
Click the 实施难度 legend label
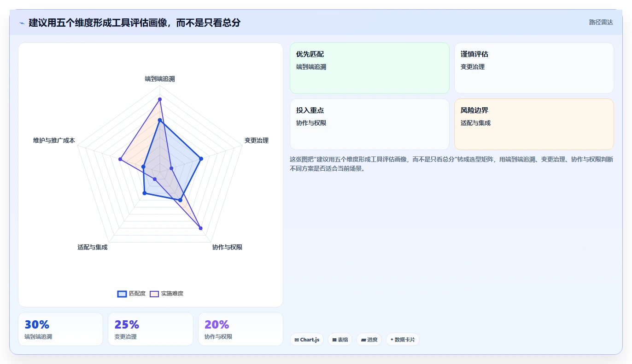click(172, 294)
